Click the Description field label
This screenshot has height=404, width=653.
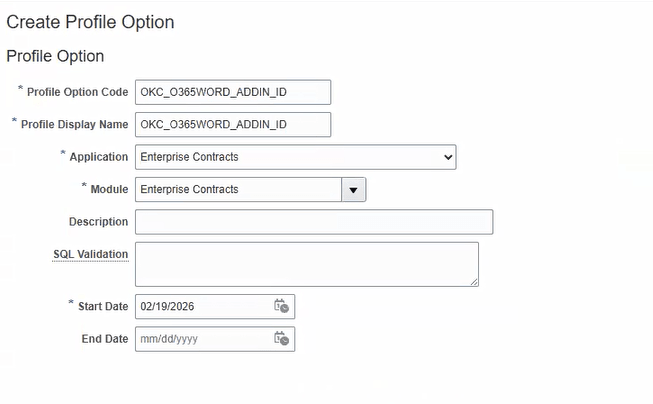99,222
